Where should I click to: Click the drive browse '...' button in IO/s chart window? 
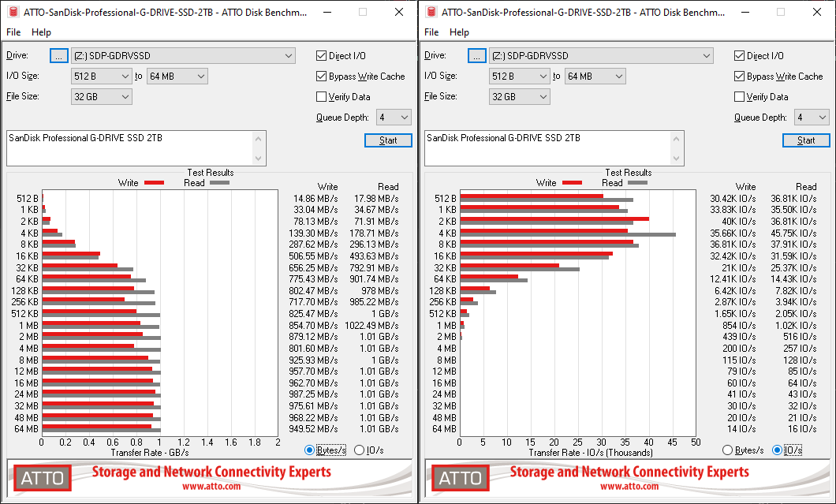[x=476, y=55]
